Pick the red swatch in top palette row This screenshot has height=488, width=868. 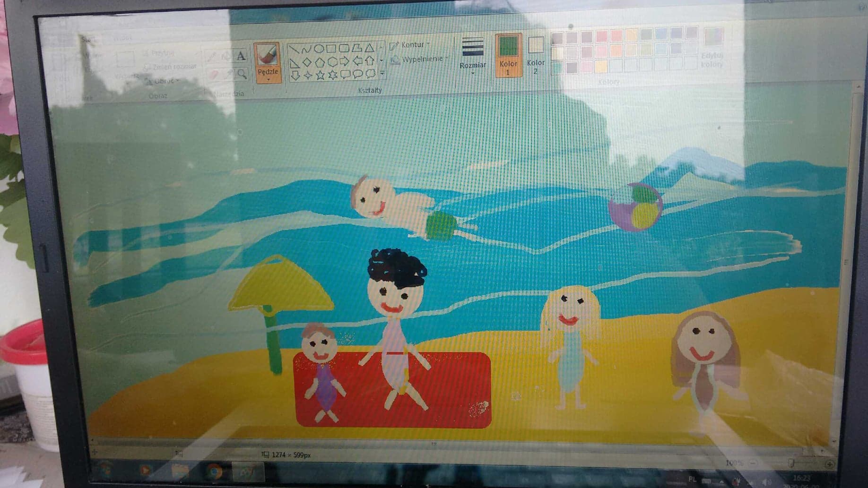pyautogui.click(x=601, y=36)
